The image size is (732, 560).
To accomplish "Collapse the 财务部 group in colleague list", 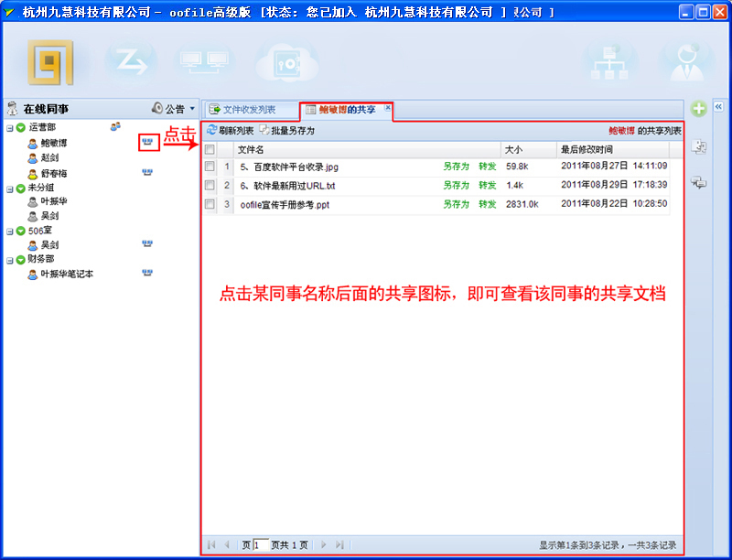I will click(x=10, y=259).
